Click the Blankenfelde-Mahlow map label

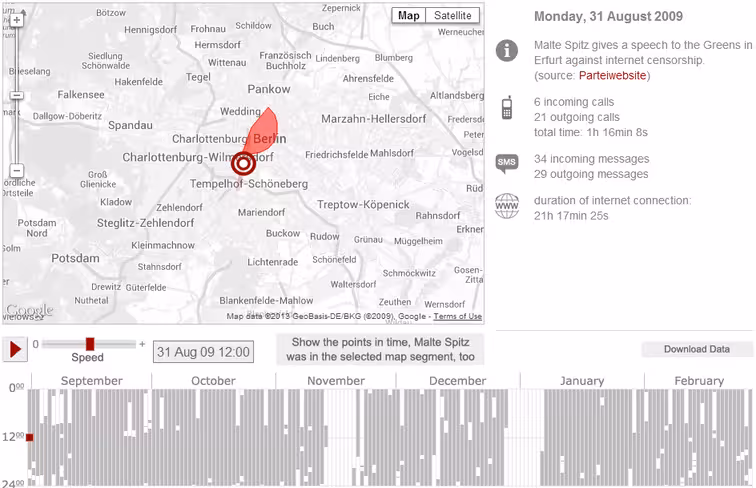pos(266,300)
